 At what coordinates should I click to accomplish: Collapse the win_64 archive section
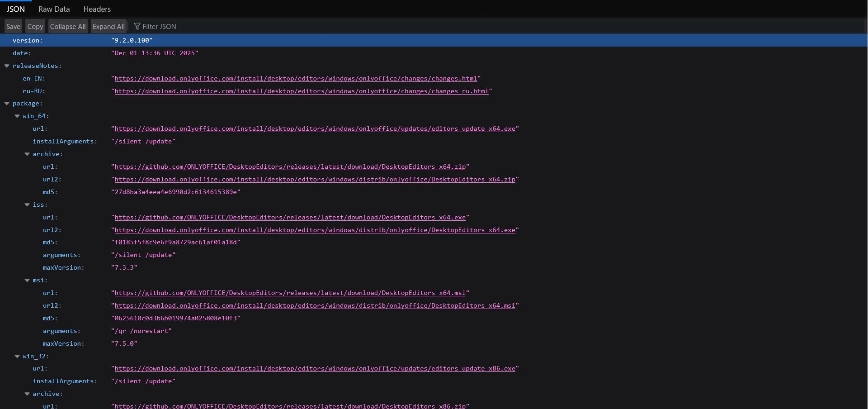click(27, 154)
